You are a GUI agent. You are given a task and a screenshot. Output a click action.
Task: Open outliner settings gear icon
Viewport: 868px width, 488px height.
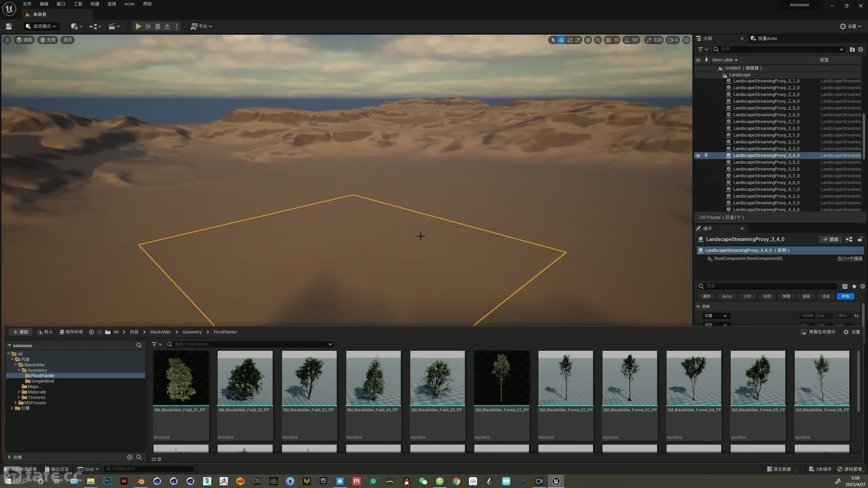coord(861,49)
